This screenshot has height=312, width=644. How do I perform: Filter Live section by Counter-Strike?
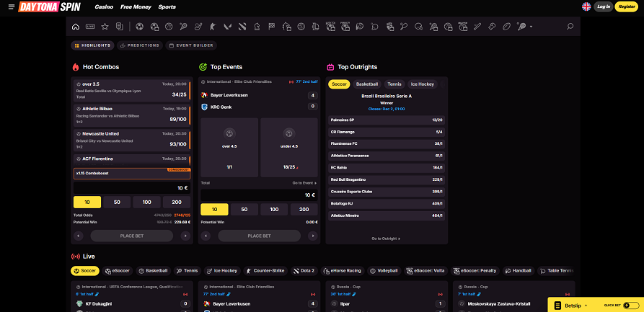tap(265, 271)
